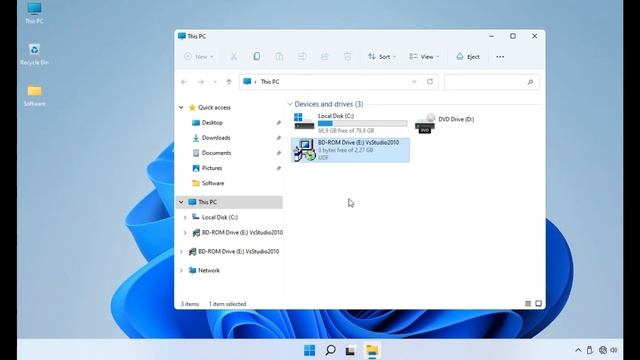Click Local Disk (C:) storage usage bar
Screen dimensions: 640x360
(x=362, y=123)
